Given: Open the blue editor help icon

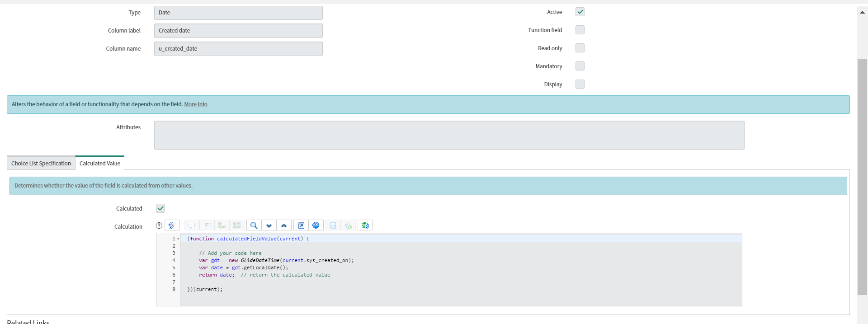Looking at the screenshot, I should pyautogui.click(x=316, y=225).
